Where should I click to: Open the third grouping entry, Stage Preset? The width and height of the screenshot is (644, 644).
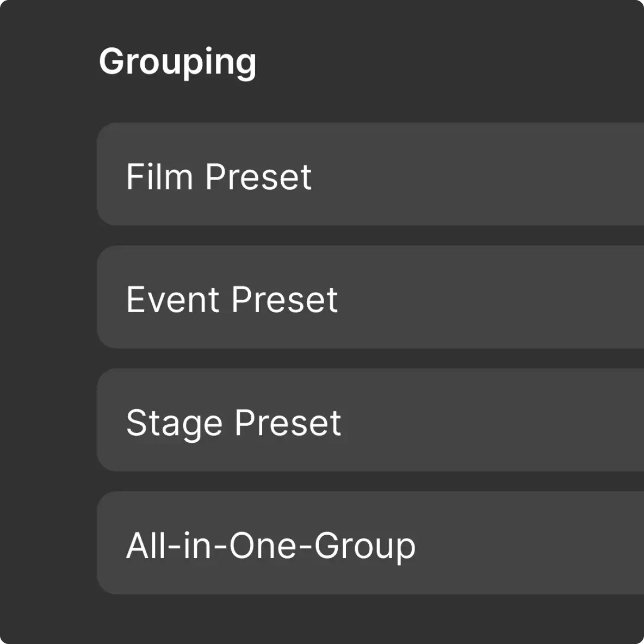point(370,420)
